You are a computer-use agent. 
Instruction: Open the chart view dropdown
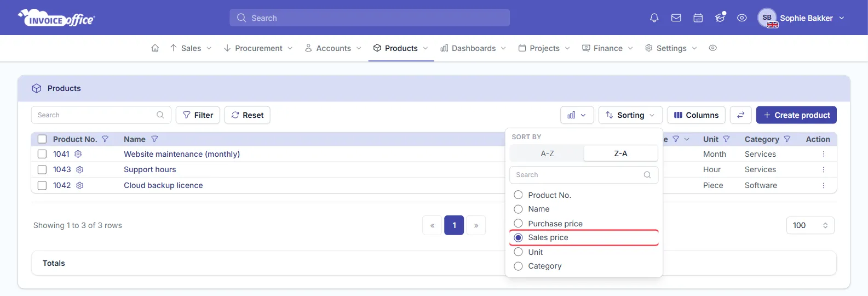(577, 115)
